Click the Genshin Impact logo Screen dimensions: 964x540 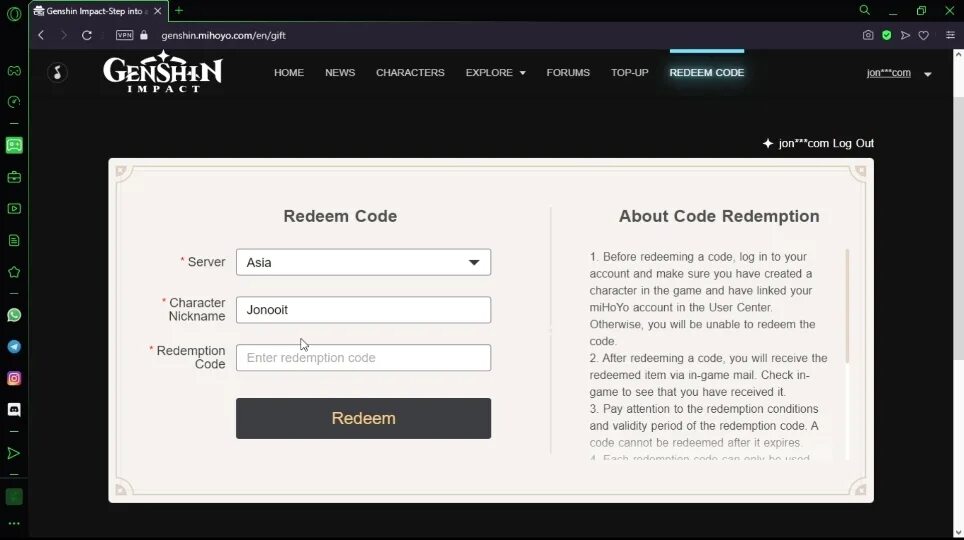coord(162,71)
